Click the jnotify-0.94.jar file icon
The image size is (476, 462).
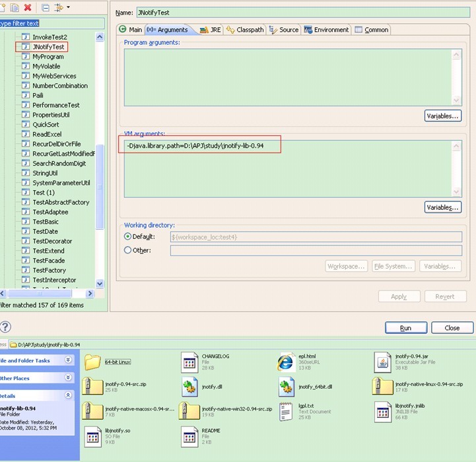[384, 361]
